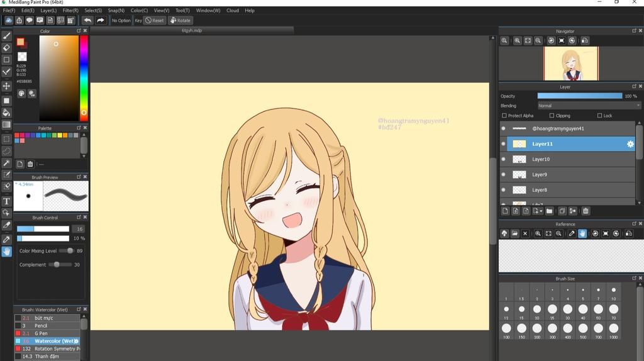Add new palette color icon

pyautogui.click(x=19, y=164)
